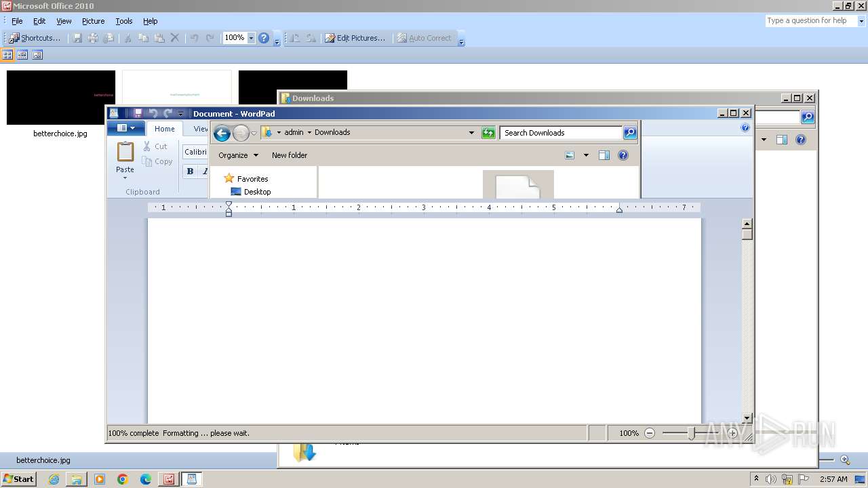Viewport: 868px width, 488px height.
Task: Click the Start button
Action: coord(18,479)
